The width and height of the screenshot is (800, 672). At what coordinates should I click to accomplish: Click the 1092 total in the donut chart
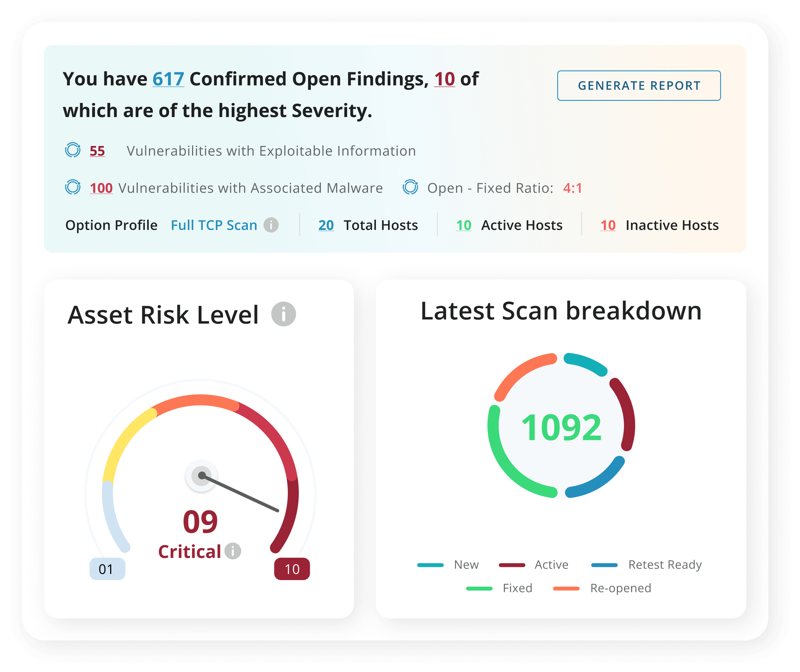pos(561,428)
